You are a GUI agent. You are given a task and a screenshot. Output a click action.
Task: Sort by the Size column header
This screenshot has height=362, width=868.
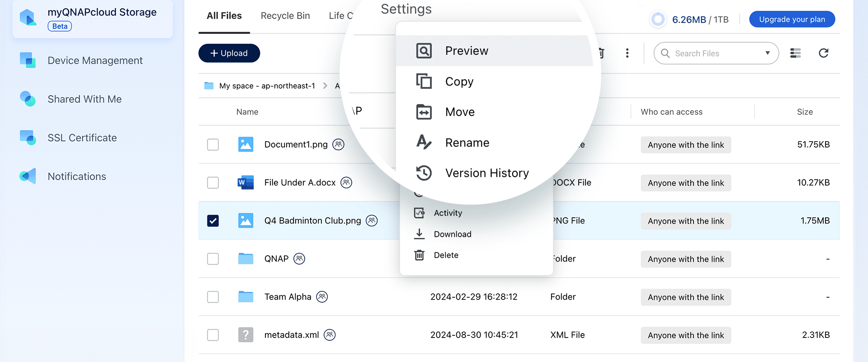click(x=805, y=112)
